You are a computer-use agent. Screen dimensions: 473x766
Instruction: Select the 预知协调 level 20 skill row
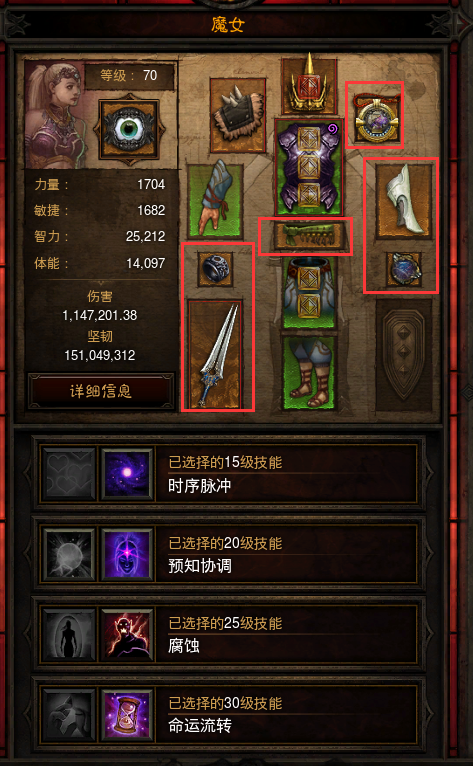229,554
